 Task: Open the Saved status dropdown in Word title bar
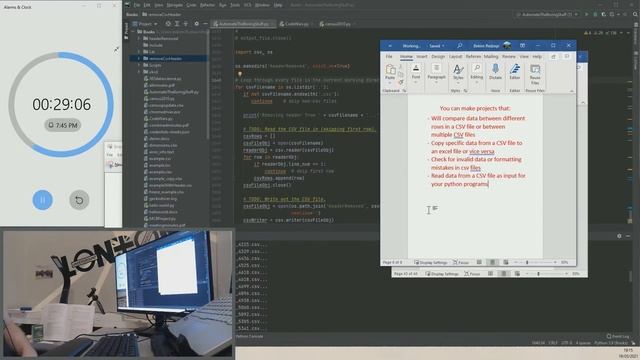437,46
